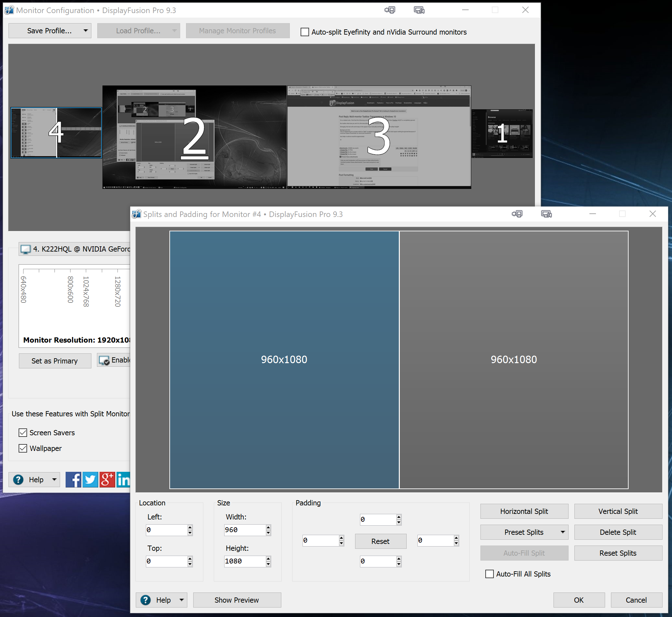Click move-window-to-next-monitor icon in Splits title bar

(x=517, y=214)
